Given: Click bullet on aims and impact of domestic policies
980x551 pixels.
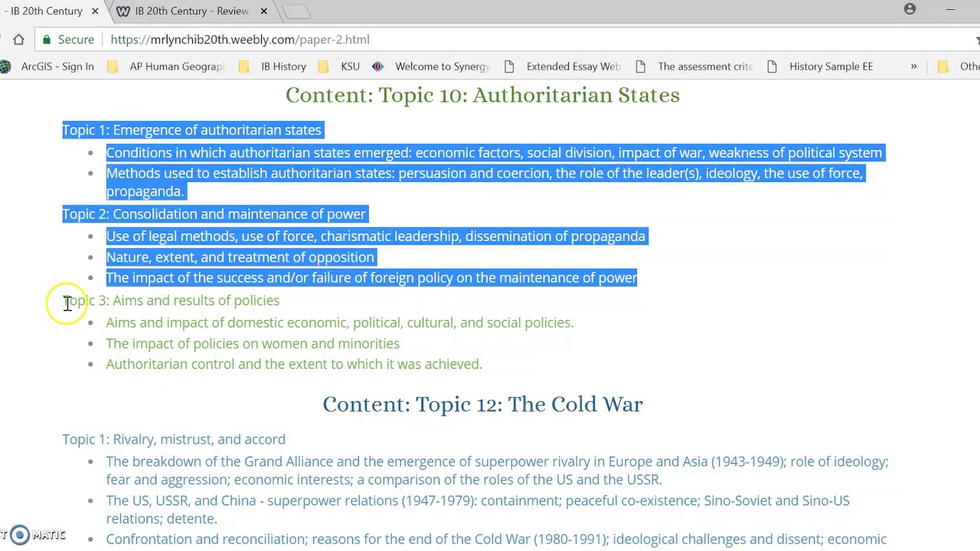Looking at the screenshot, I should pyautogui.click(x=339, y=323).
